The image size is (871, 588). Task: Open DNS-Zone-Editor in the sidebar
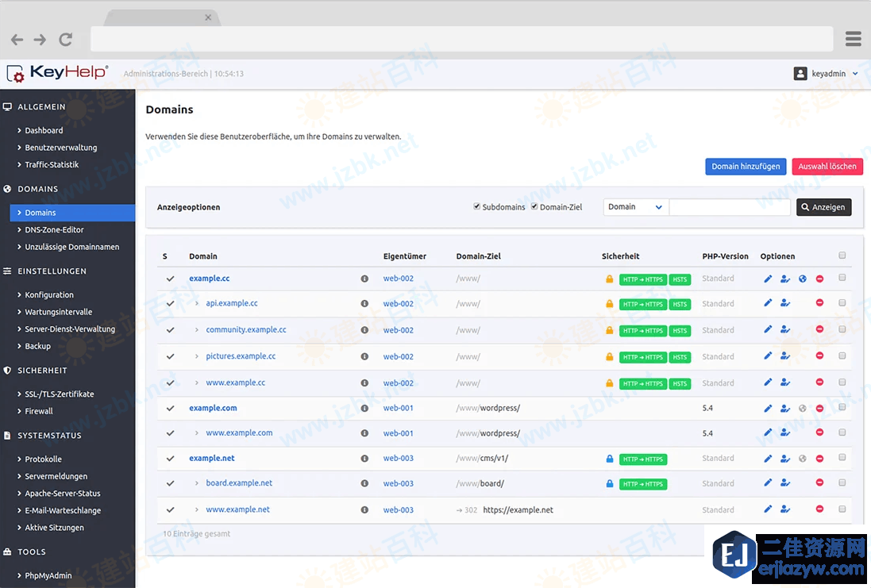54,230
